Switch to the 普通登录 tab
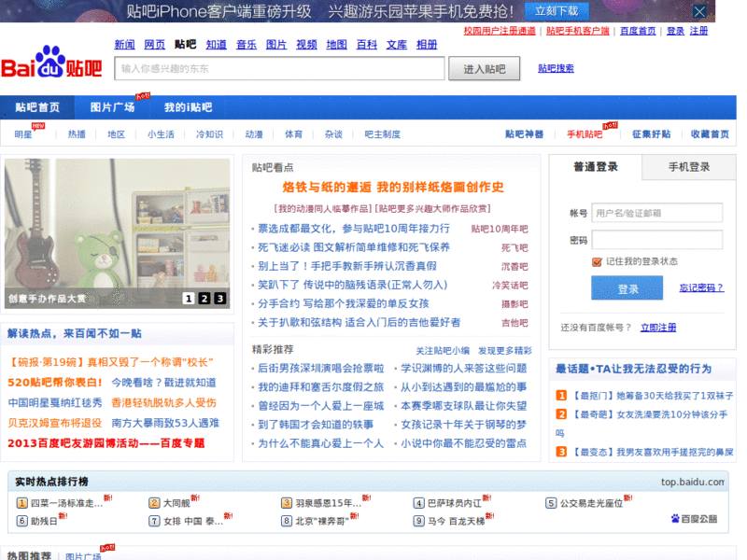Viewport: 747px width, 560px height. click(596, 167)
